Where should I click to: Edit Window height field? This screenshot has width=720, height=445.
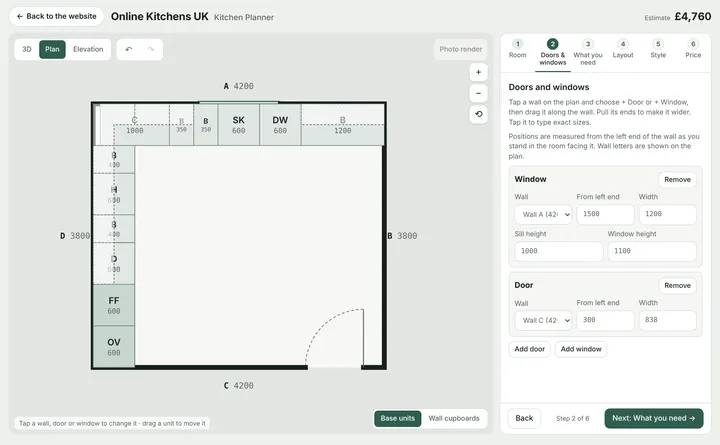pyautogui.click(x=652, y=252)
